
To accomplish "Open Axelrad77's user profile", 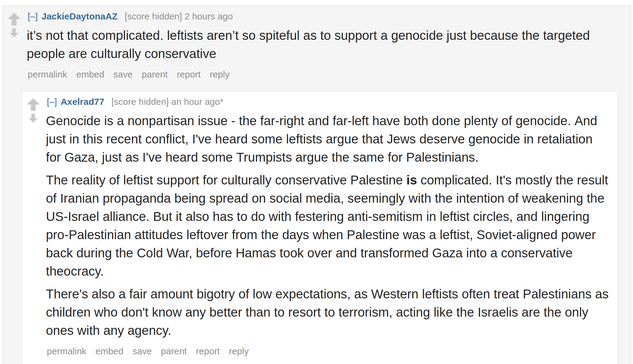I will point(82,102).
